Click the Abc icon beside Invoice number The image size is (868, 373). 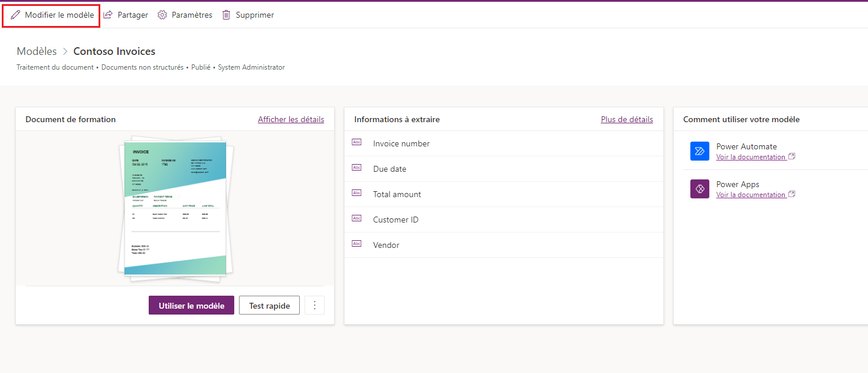356,142
